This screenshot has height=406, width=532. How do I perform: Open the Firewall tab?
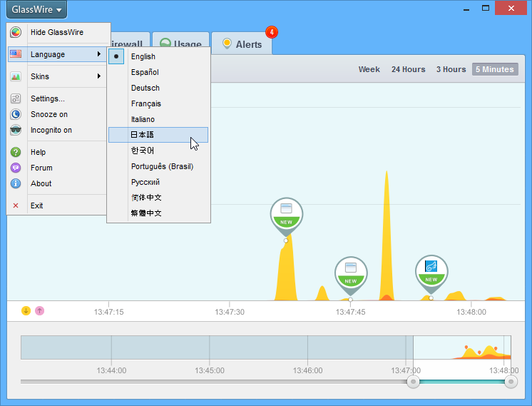[x=130, y=40]
